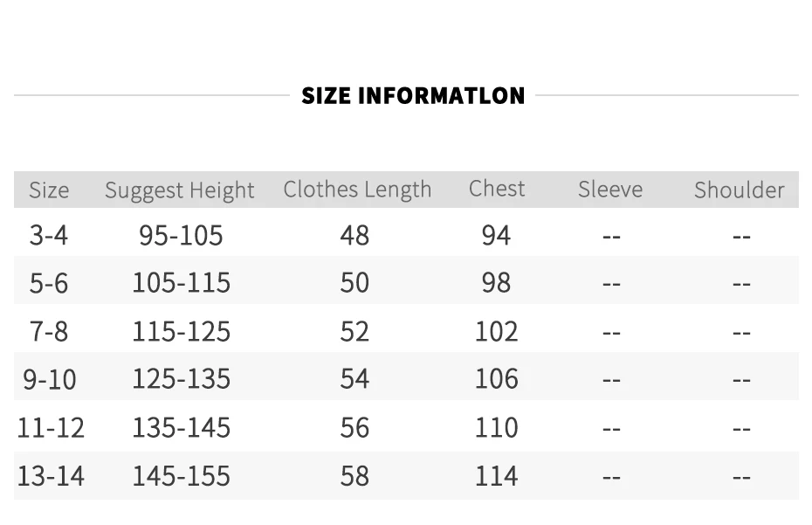Click clothes length value 48
Screen dimensions: 812x525
(354, 235)
